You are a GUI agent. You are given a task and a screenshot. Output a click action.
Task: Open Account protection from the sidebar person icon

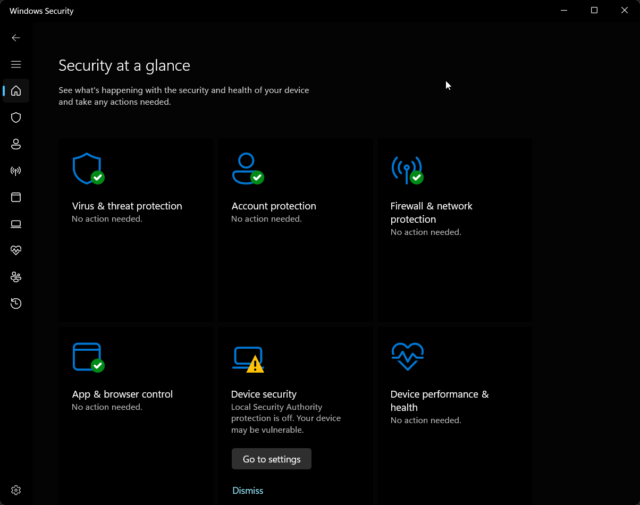[16, 144]
